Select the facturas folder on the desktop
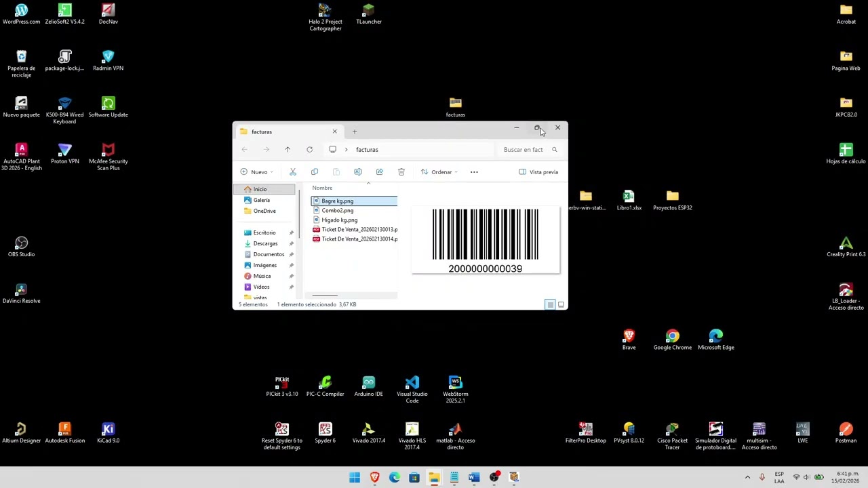Image resolution: width=868 pixels, height=488 pixels. click(456, 107)
